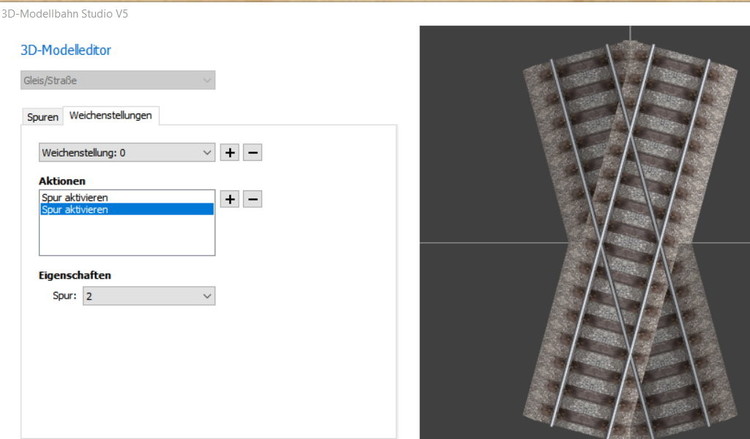Open the Spur dropdown showing 2
The width and height of the screenshot is (750, 439).
[149, 296]
